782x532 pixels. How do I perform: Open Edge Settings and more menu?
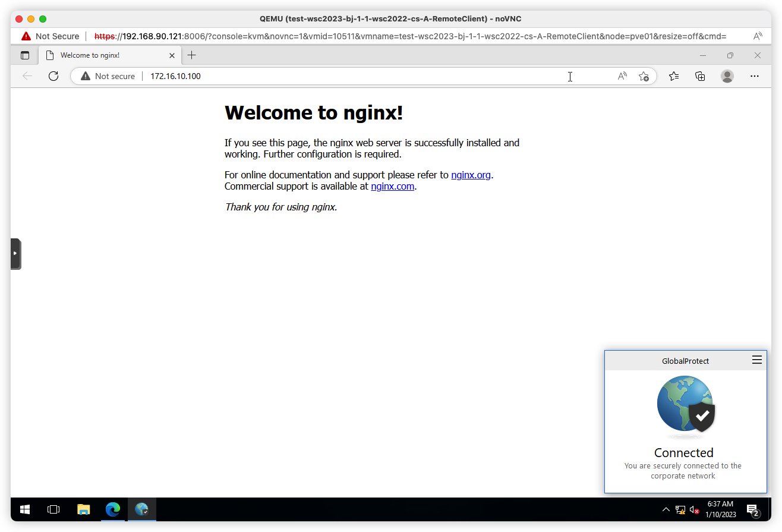[x=755, y=76]
